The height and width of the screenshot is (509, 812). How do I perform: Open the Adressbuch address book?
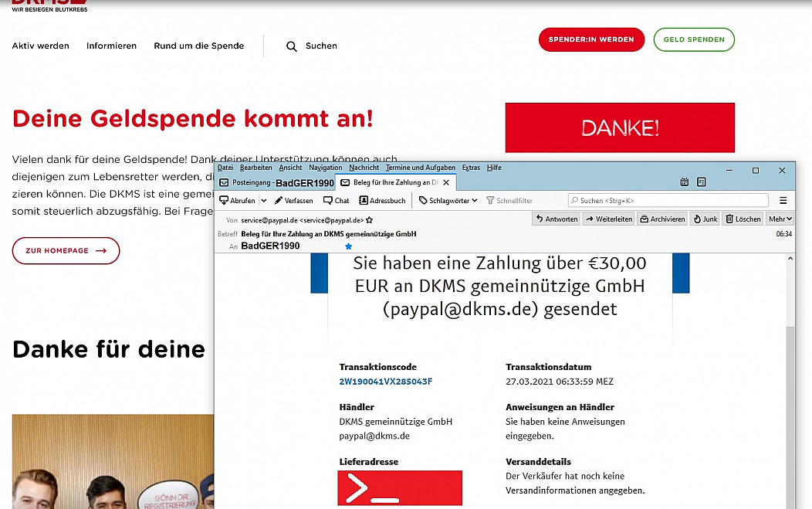pyautogui.click(x=382, y=201)
